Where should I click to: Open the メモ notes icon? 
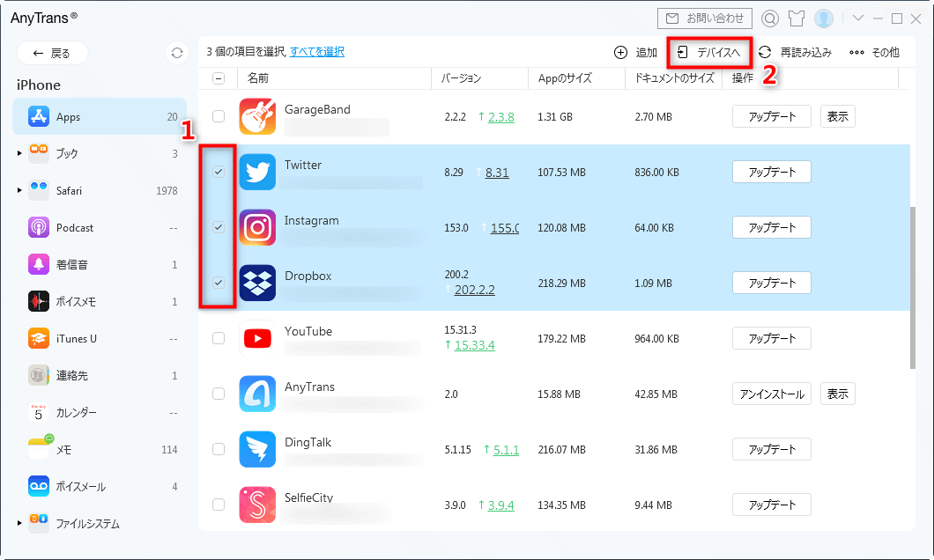pos(39,449)
